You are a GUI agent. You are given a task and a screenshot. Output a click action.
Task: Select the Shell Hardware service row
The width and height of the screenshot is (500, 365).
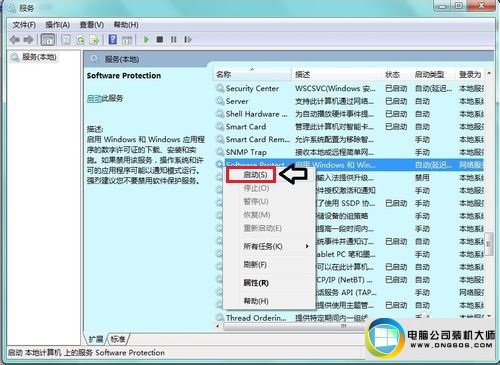(349, 114)
